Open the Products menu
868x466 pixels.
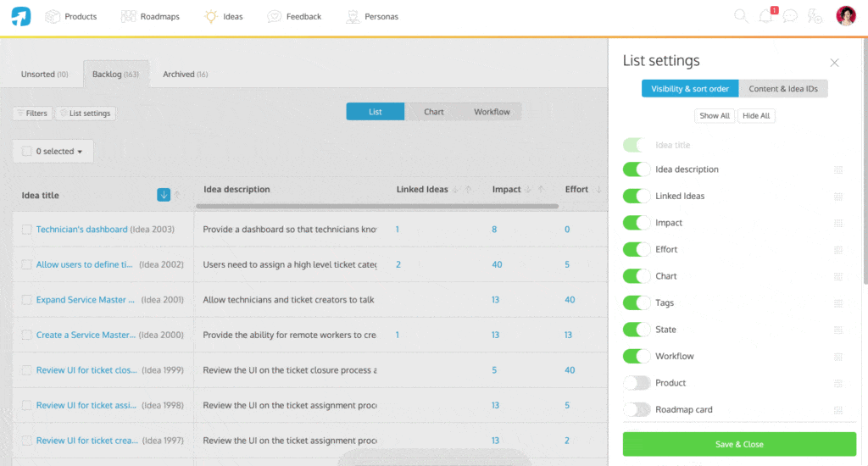(71, 17)
